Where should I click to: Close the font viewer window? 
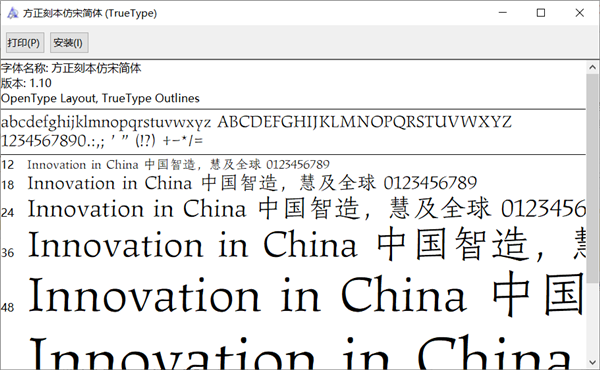tap(579, 13)
